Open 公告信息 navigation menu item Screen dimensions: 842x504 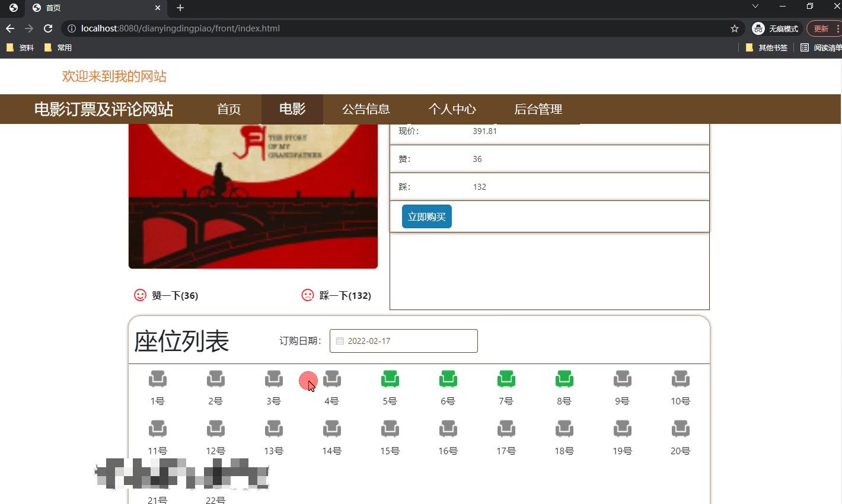point(366,109)
